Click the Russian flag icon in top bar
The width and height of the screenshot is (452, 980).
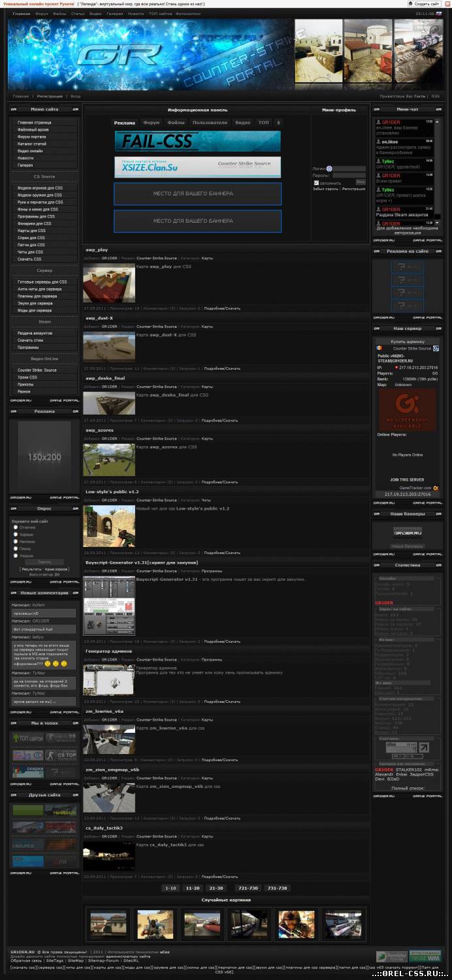click(x=439, y=13)
